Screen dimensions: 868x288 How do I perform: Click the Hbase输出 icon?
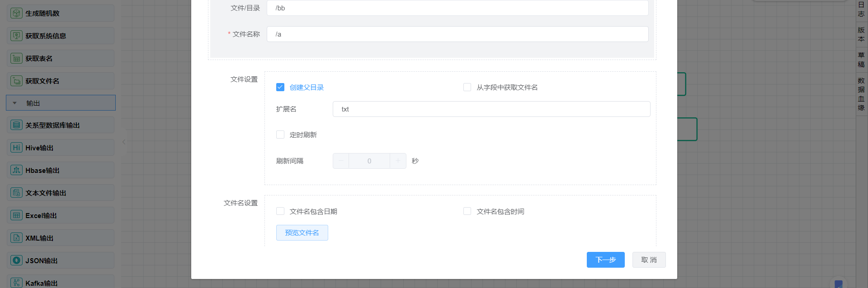point(16,170)
